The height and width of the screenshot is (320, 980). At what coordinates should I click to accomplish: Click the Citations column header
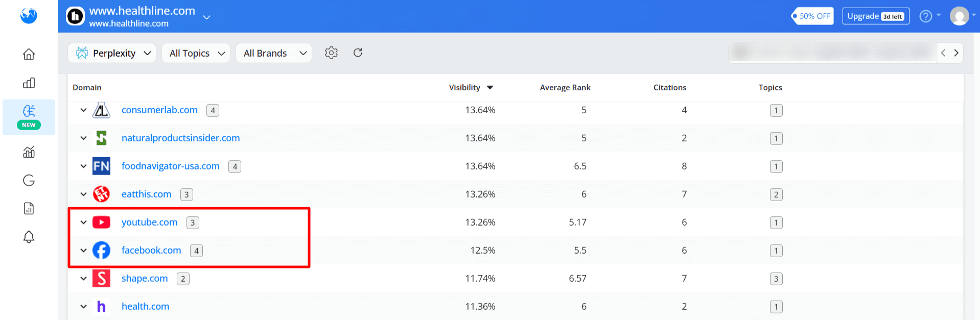pos(670,87)
